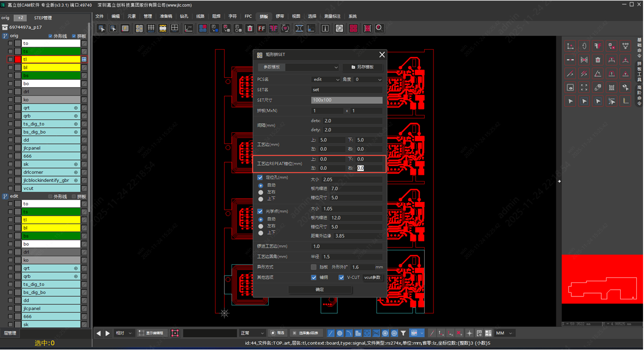
Task: Click the trash delete icon in top toolbar
Action: click(250, 29)
